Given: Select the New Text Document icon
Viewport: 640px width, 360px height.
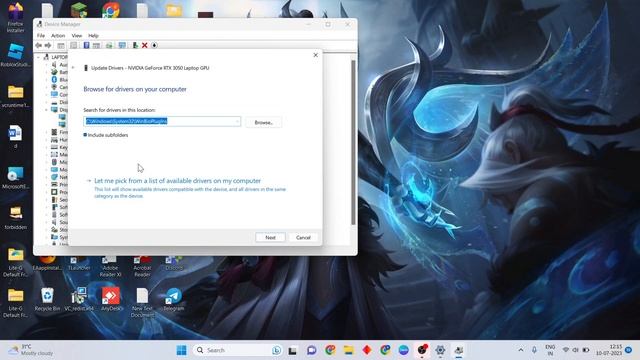Looking at the screenshot, I should pos(142,302).
